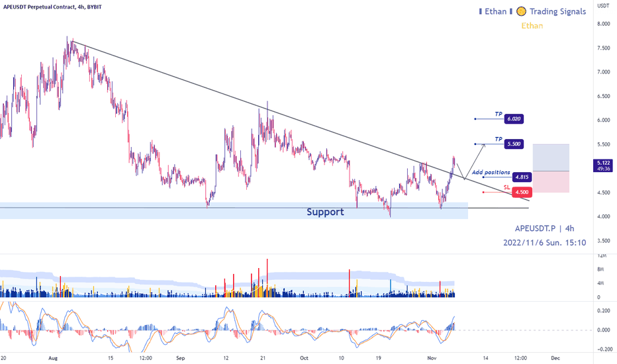
Task: Click the 'USDT' currency label on price axis
Action: pyautogui.click(x=603, y=6)
